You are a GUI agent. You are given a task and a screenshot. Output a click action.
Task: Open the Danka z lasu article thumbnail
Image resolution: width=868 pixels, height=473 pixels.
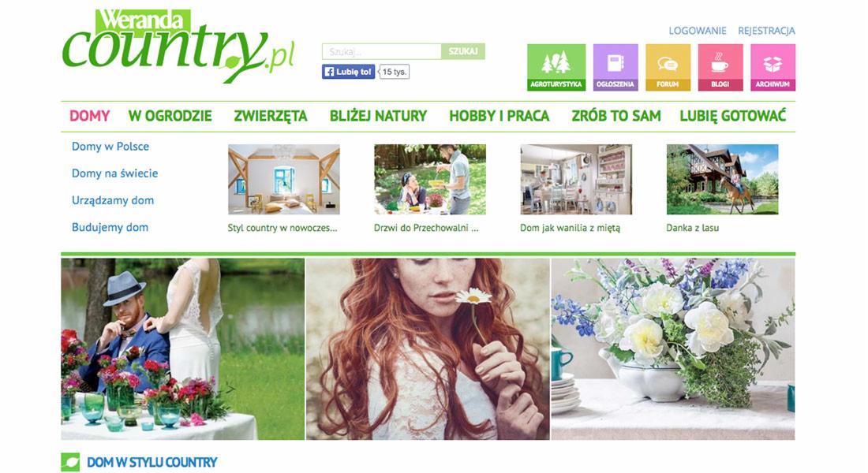[x=722, y=179]
